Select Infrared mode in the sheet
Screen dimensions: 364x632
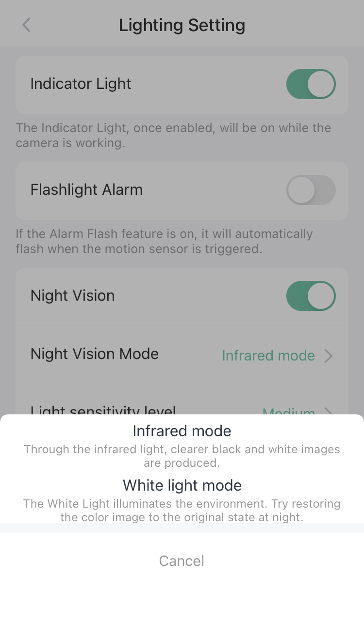[182, 431]
